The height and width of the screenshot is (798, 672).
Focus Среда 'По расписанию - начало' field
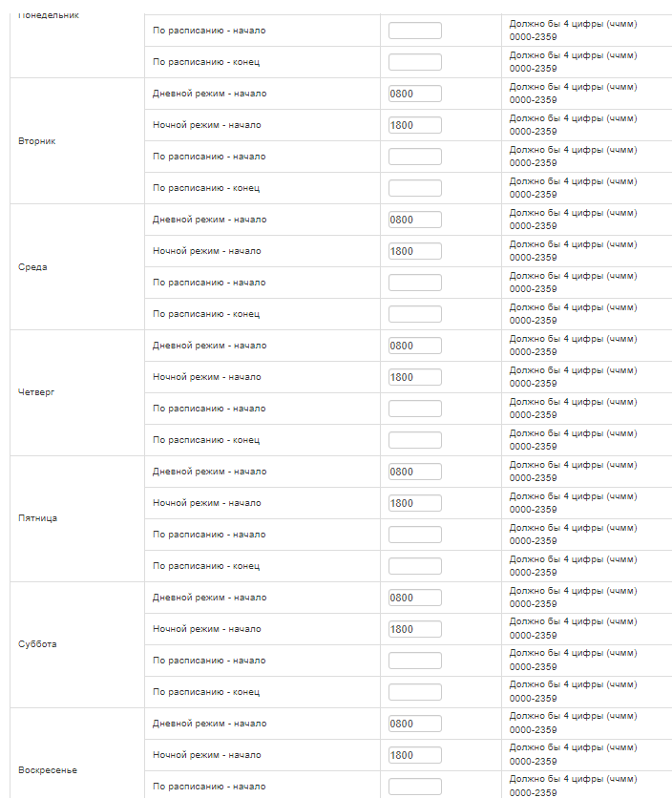pos(415,283)
